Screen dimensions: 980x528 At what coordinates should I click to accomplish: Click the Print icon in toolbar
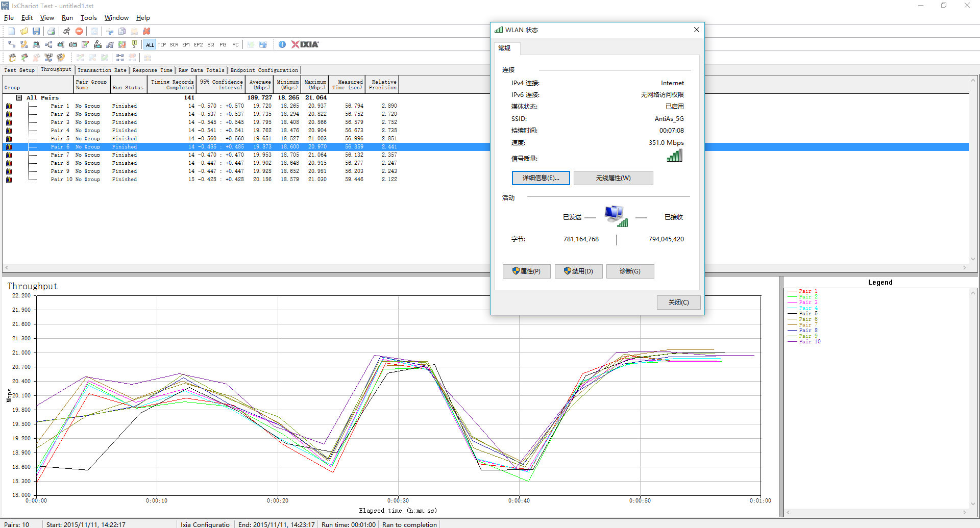pyautogui.click(x=51, y=31)
